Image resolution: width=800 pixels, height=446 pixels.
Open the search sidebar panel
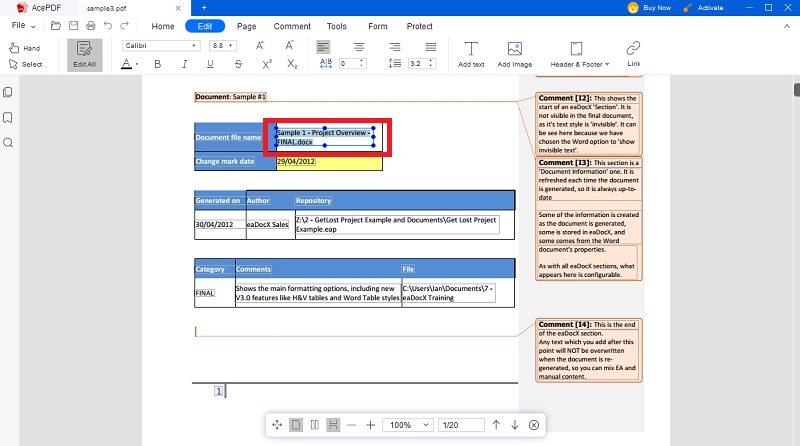pyautogui.click(x=8, y=142)
